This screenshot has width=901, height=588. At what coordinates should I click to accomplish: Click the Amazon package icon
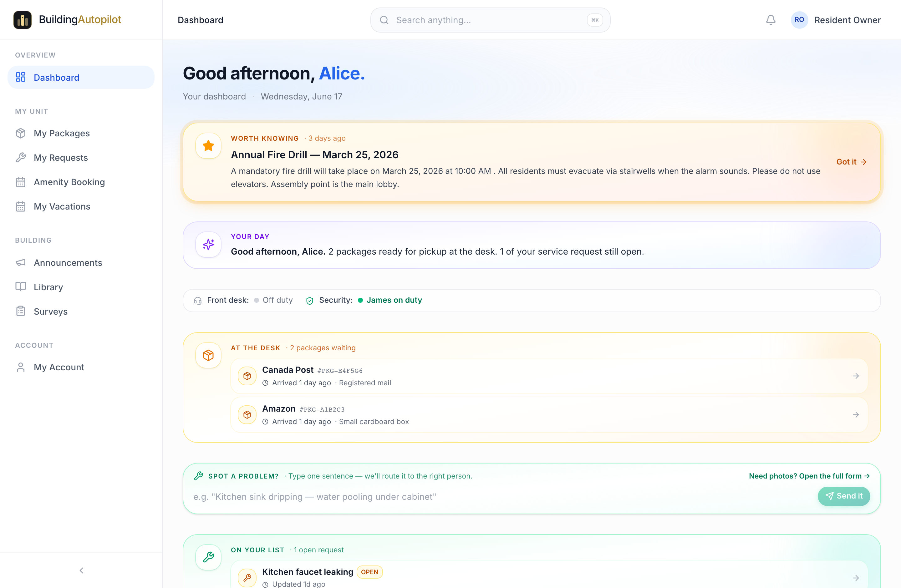click(247, 415)
